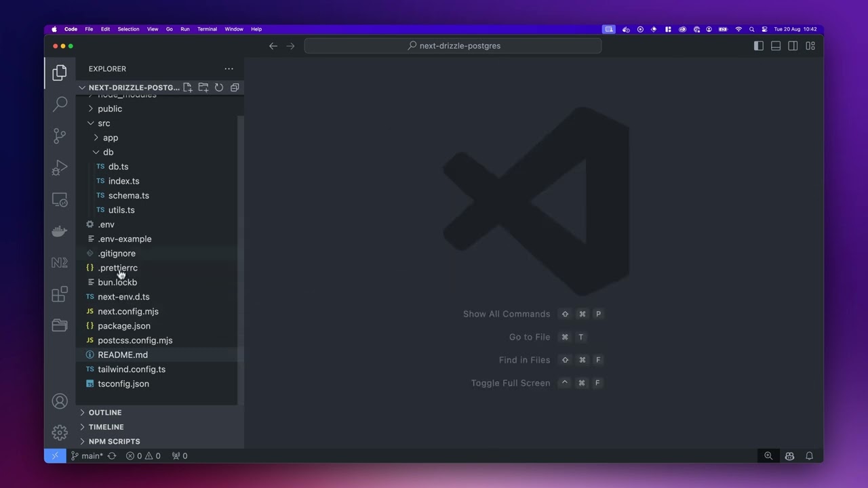Go back with the left arrow
The width and height of the screenshot is (868, 488).
click(273, 46)
